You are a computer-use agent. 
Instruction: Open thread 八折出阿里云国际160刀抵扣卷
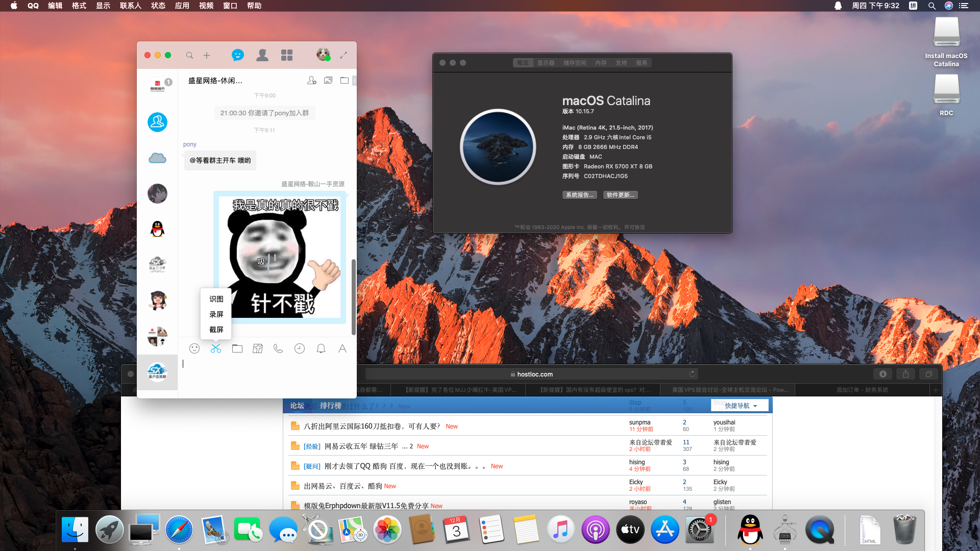pos(372,426)
